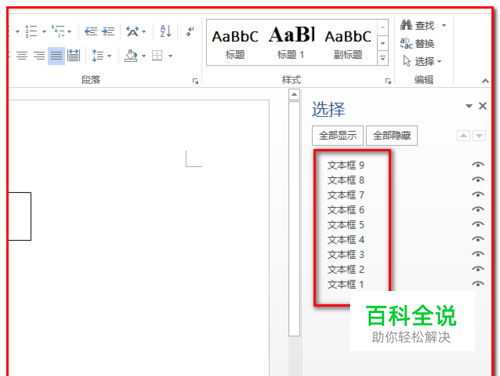Apply the 标题 1 style
Screen dimensions: 500x376
[x=292, y=43]
